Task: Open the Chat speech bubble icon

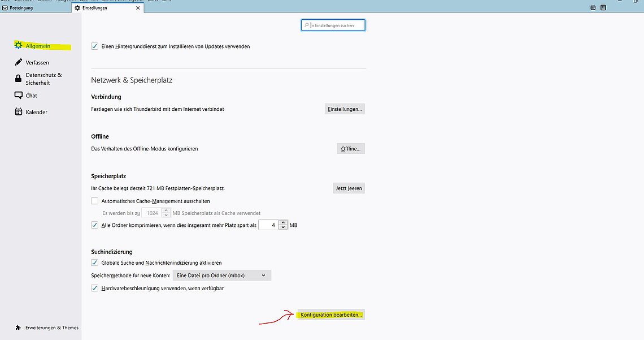Action: coord(18,96)
